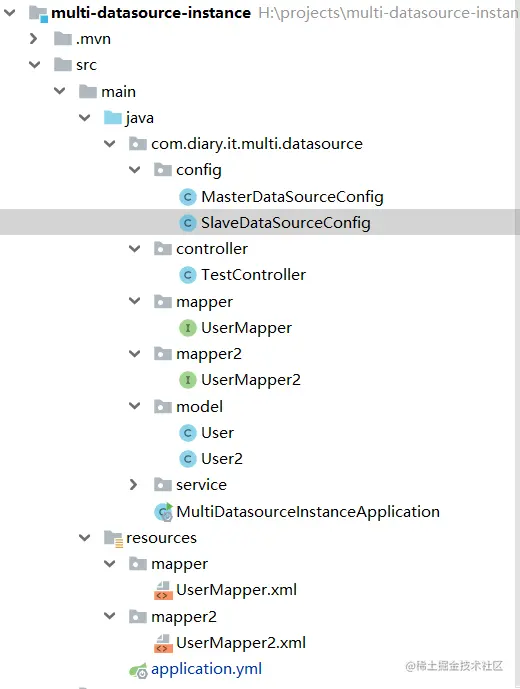Image resolution: width=520 pixels, height=689 pixels.
Task: Click the UserMapper.xml file icon
Action: (163, 590)
